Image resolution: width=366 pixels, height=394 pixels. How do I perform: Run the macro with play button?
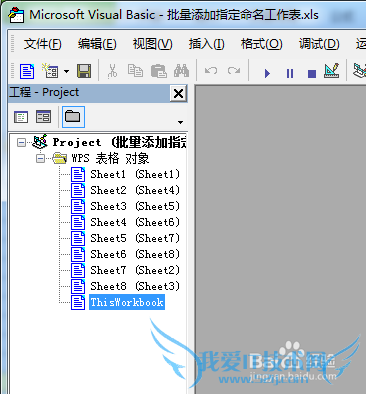pyautogui.click(x=267, y=73)
